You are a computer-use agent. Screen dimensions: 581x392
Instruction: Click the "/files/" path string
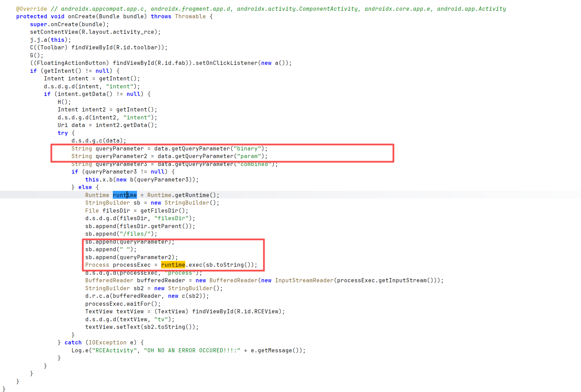(x=137, y=234)
